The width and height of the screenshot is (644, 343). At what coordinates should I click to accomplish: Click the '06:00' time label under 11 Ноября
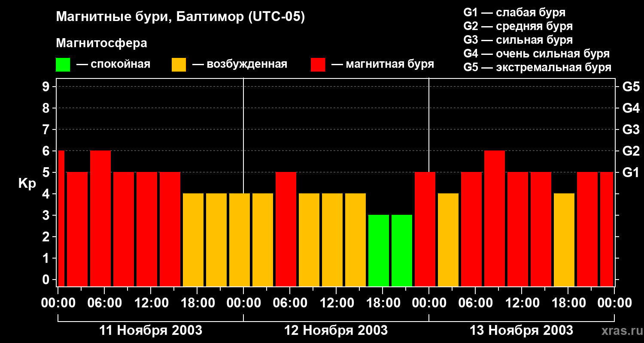[104, 303]
